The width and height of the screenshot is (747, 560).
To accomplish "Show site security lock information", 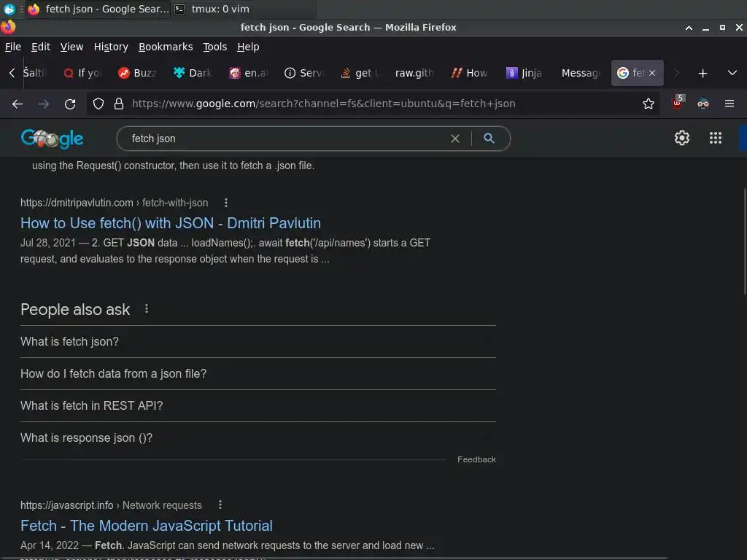I will (119, 104).
